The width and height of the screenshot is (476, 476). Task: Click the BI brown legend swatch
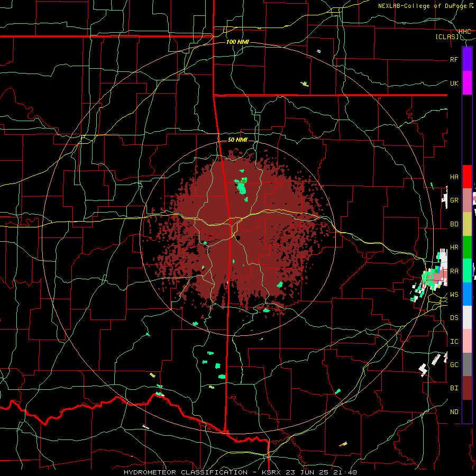(x=467, y=388)
